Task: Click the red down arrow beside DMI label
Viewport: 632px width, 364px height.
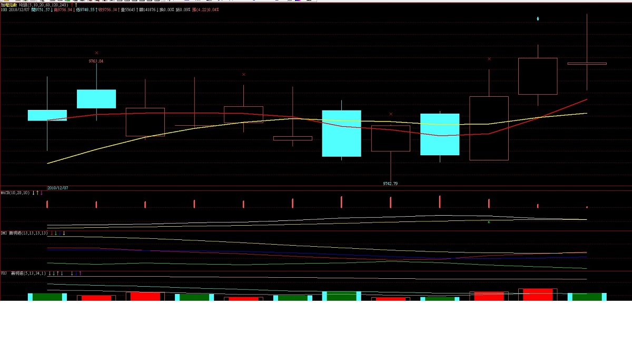Action: coord(51,233)
